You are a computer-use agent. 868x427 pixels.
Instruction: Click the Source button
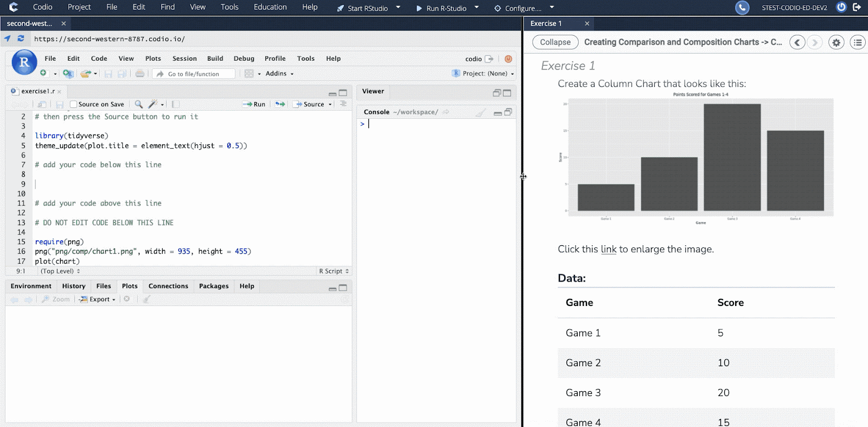pos(309,104)
